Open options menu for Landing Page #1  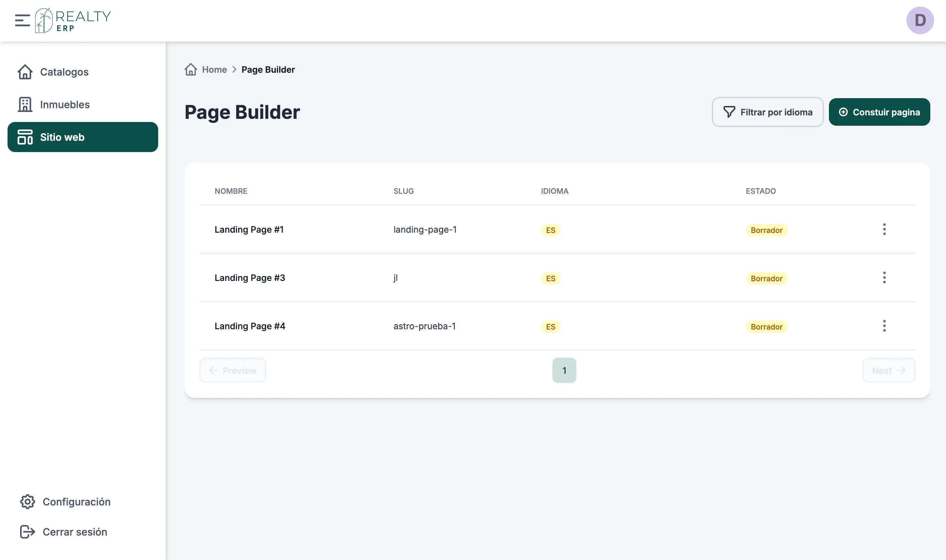click(x=884, y=230)
